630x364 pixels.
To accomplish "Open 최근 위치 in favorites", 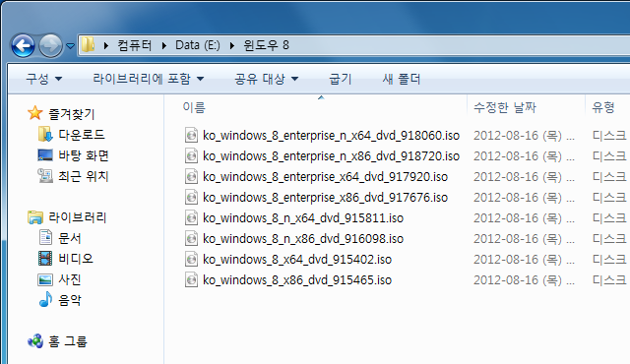I will [x=84, y=176].
